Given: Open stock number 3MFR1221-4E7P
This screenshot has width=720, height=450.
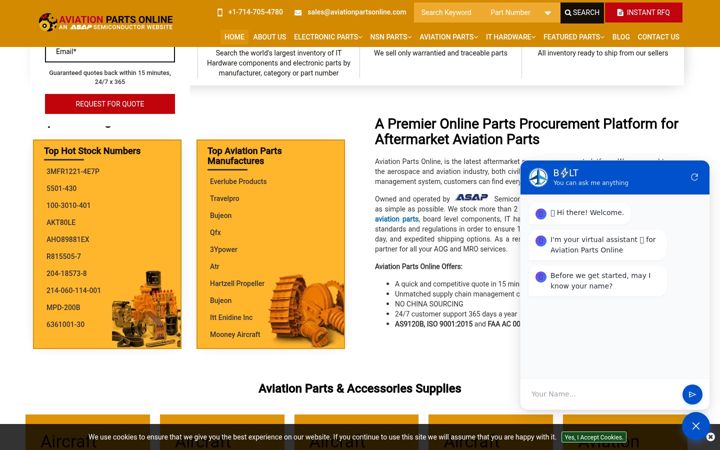Looking at the screenshot, I should pos(73,171).
